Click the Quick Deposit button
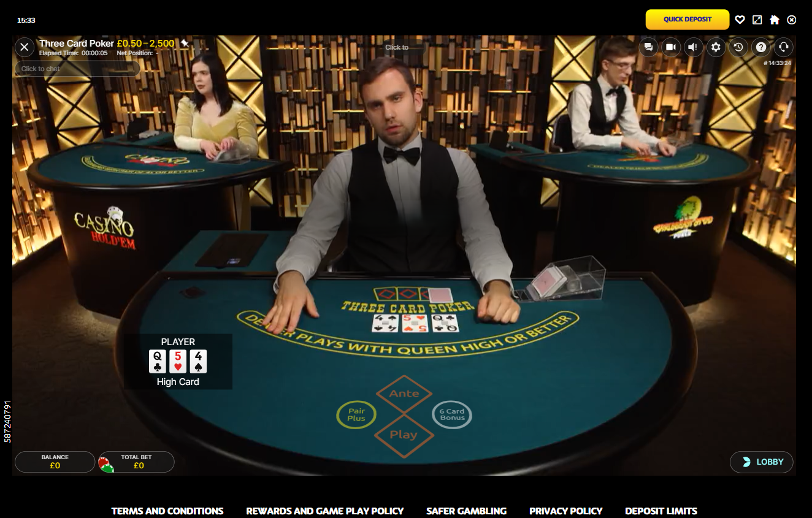 (x=688, y=20)
